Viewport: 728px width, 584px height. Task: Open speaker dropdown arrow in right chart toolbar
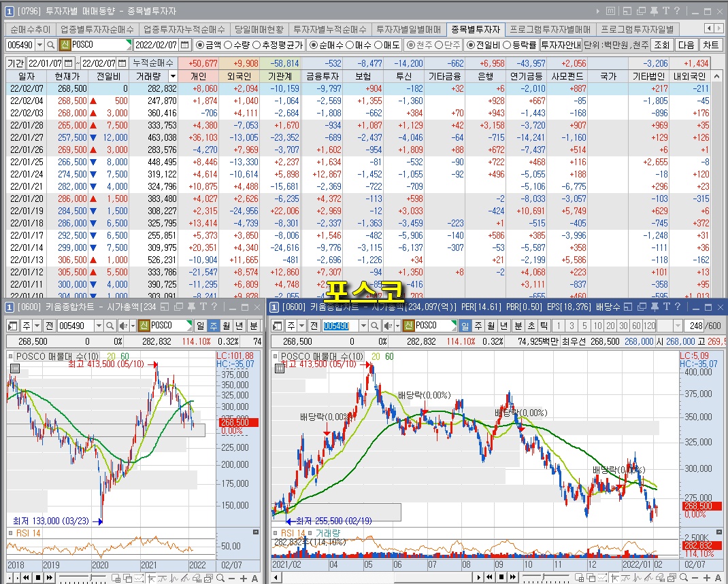pyautogui.click(x=397, y=326)
